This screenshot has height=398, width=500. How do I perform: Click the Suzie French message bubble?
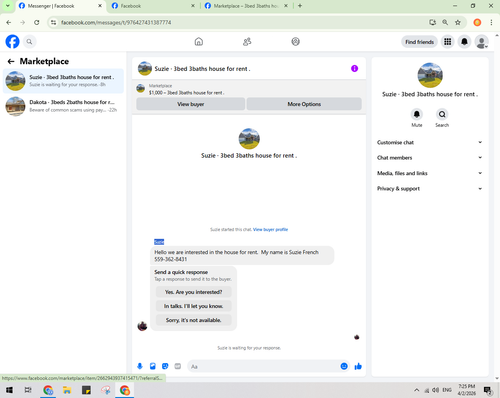point(242,256)
